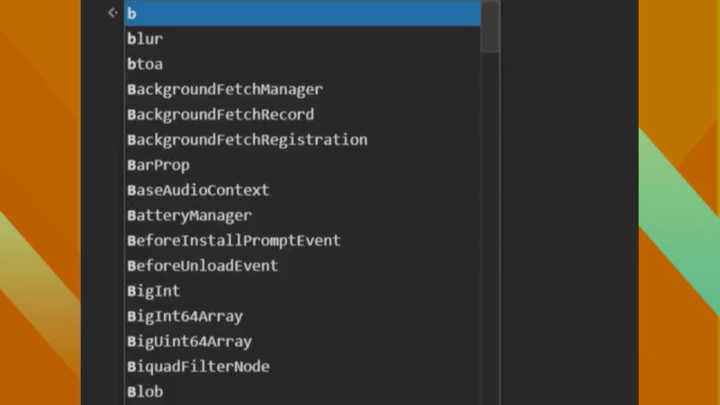Select 'BeforeInstallPromptEvent' suggestion
The height and width of the screenshot is (405, 720).
point(234,241)
